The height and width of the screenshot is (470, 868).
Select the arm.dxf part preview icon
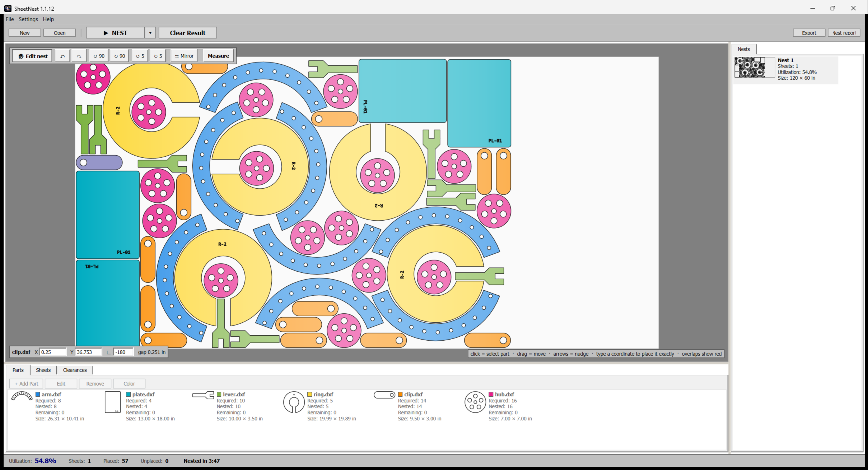22,396
